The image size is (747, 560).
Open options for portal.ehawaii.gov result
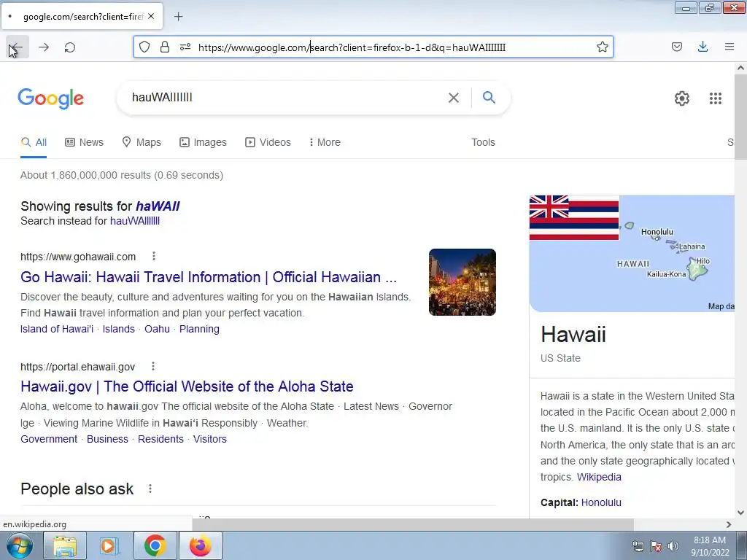153,366
